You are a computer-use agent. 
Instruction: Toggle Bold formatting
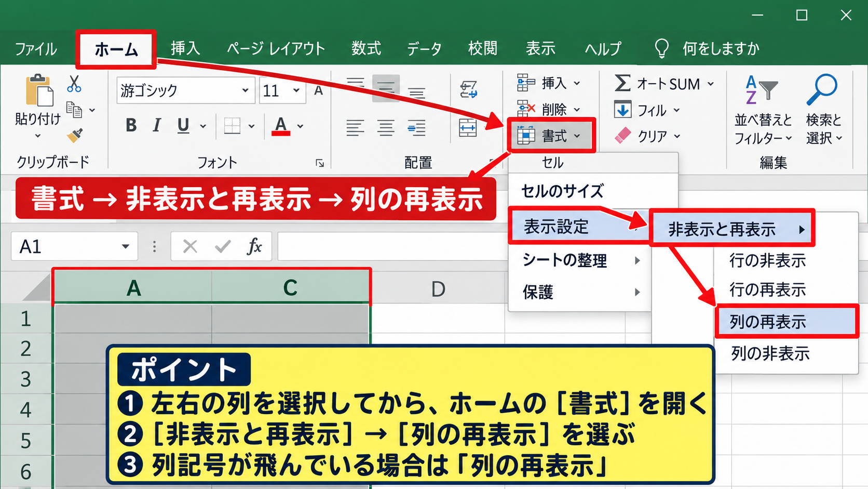click(131, 125)
